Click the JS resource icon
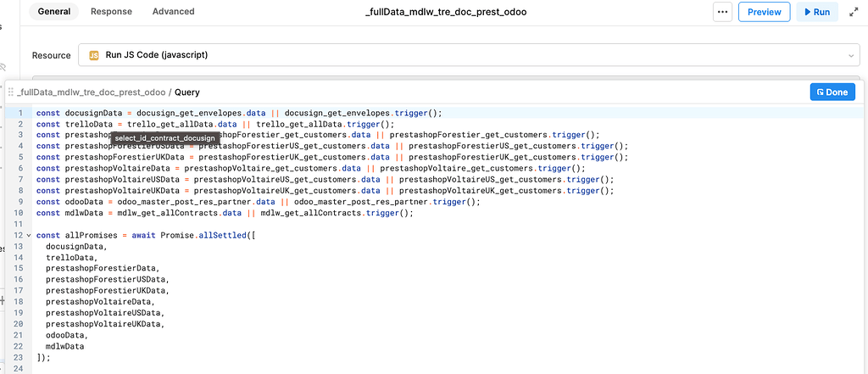 (x=94, y=55)
